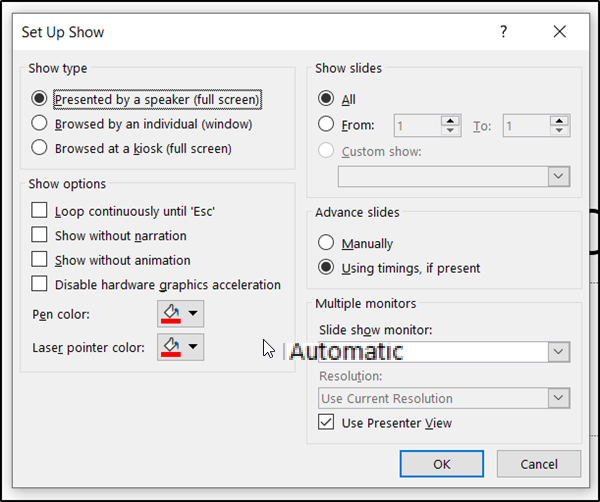This screenshot has height=502, width=600.
Task: Open the Pen color picker
Action: click(x=180, y=314)
